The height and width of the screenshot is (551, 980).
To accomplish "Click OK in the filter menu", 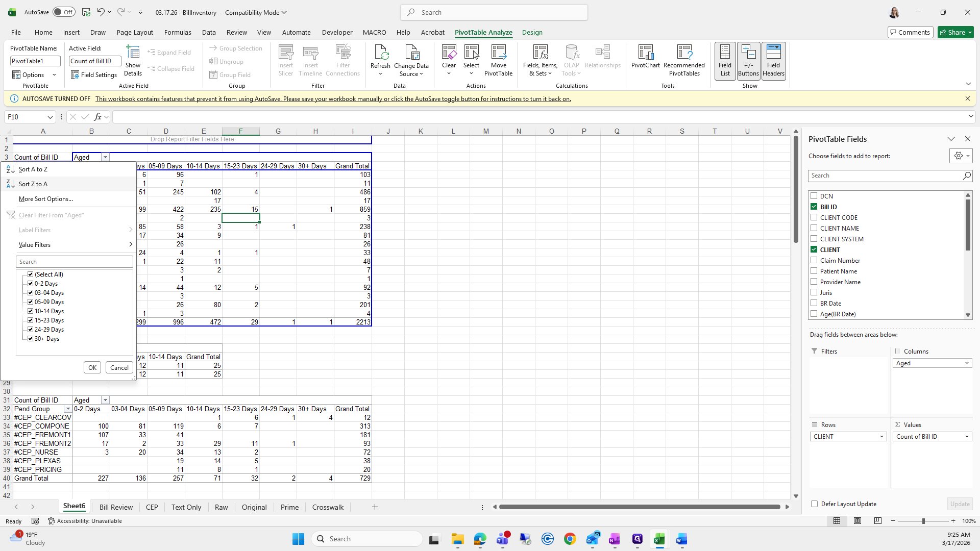I will (x=92, y=368).
